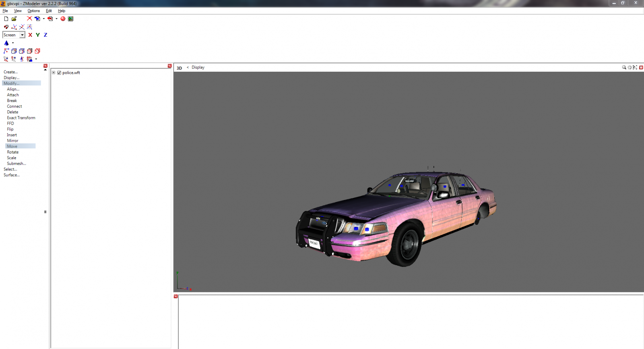The image size is (644, 349).
Task: Click the viewport pan hand icon
Action: 630,67
